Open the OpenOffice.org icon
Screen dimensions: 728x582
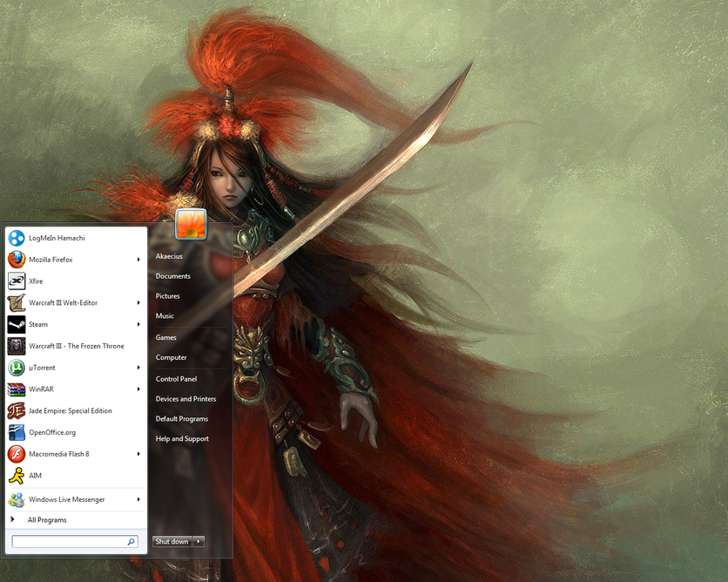click(16, 432)
